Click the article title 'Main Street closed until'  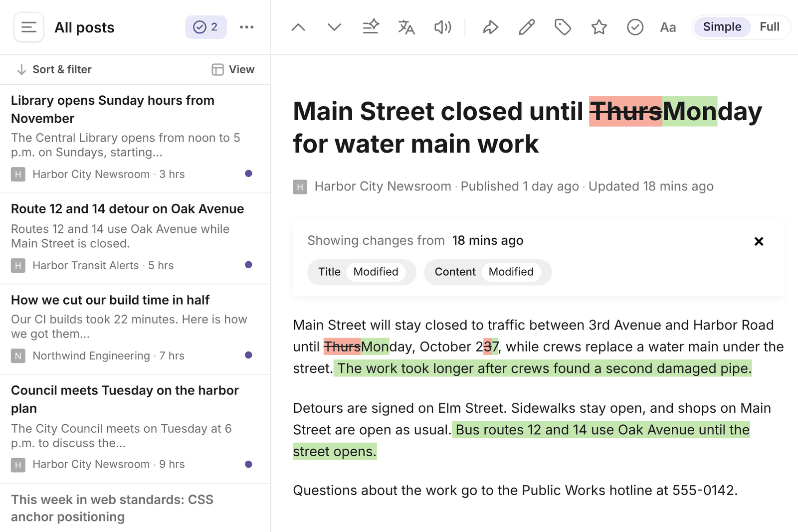point(527,127)
